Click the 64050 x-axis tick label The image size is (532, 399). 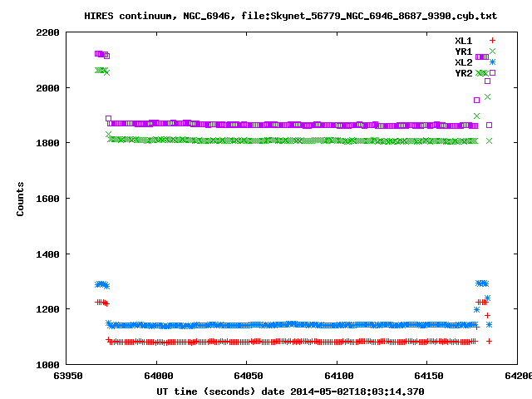(249, 376)
